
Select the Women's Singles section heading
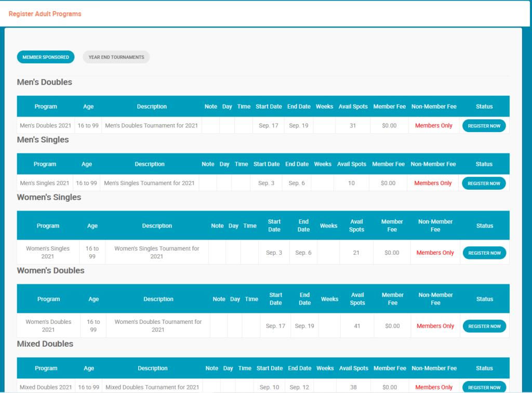pyautogui.click(x=49, y=197)
